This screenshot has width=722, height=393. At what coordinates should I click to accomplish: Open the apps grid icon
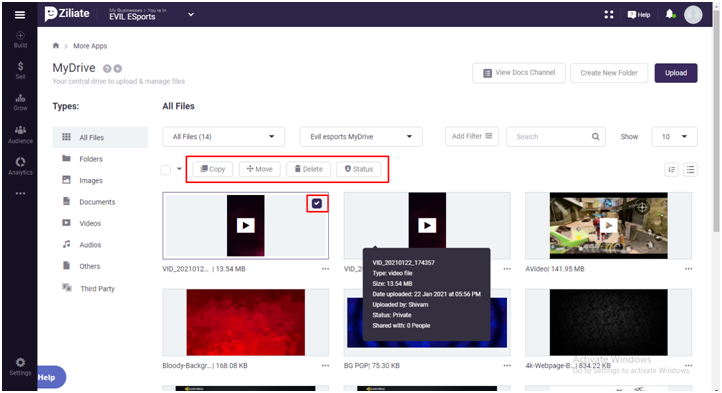pos(609,15)
